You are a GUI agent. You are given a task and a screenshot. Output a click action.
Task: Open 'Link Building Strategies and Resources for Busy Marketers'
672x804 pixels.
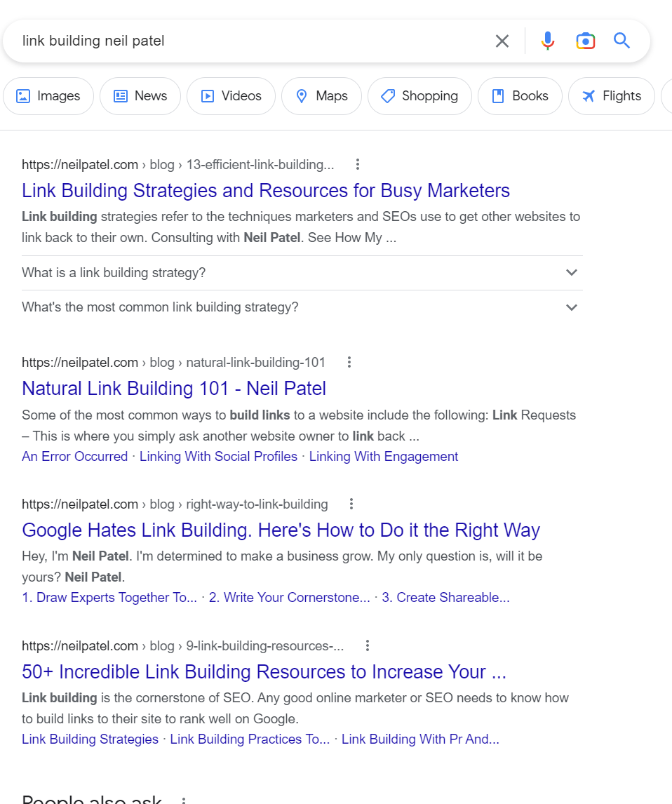pos(265,190)
